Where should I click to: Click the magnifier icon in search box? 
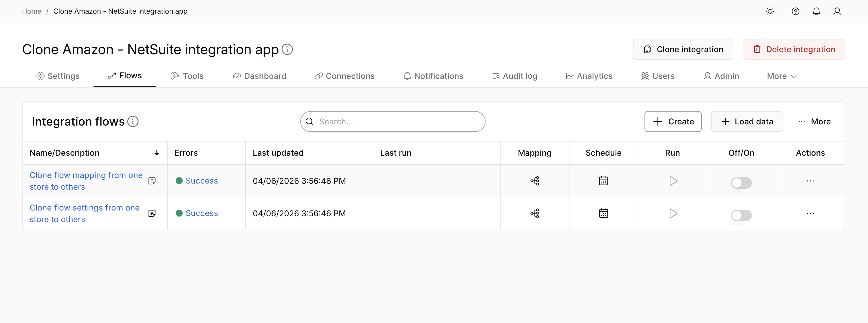309,121
